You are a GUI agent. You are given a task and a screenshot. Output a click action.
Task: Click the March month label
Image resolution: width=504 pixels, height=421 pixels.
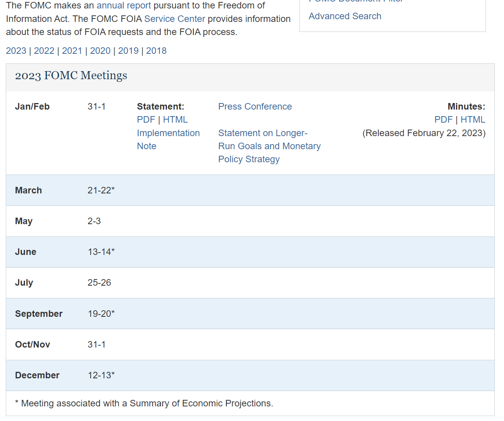[28, 190]
